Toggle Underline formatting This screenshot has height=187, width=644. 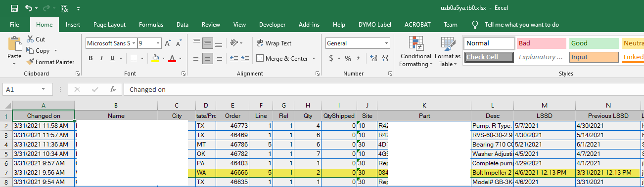coord(113,59)
